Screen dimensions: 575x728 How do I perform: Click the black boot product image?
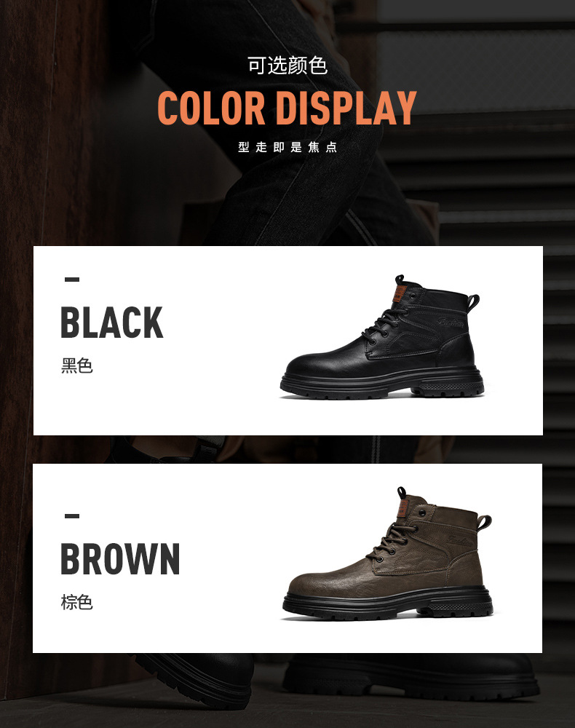coord(382,336)
